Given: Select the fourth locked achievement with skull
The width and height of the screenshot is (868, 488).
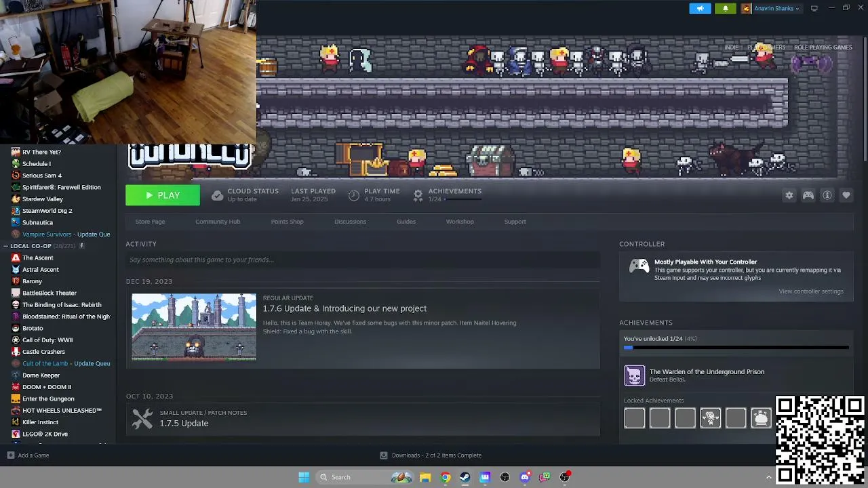Looking at the screenshot, I should point(711,418).
